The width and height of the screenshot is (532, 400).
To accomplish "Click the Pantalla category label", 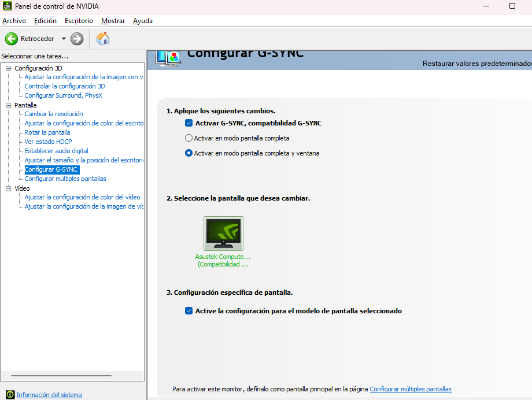I will [x=25, y=105].
